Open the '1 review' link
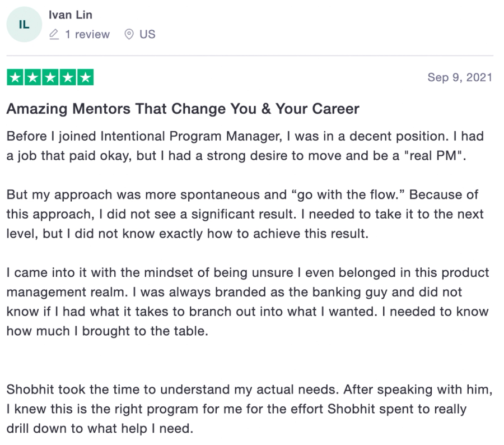Image resolution: width=504 pixels, height=445 pixels. tap(88, 34)
